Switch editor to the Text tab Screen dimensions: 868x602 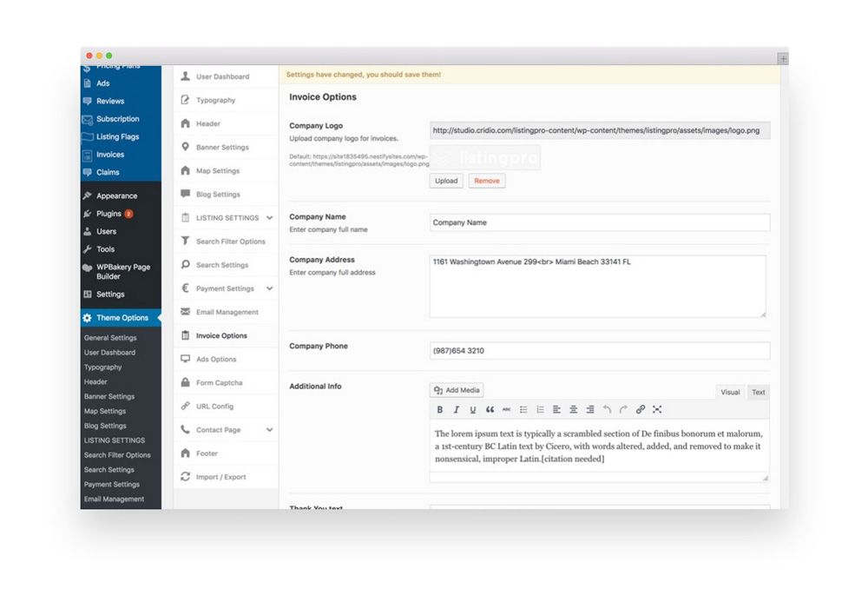tap(758, 392)
